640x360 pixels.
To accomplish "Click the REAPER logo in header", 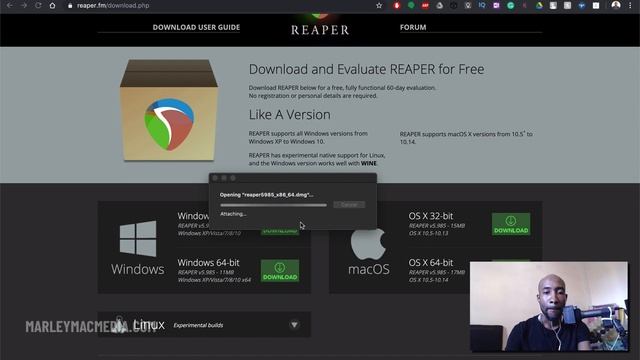I will tap(320, 25).
